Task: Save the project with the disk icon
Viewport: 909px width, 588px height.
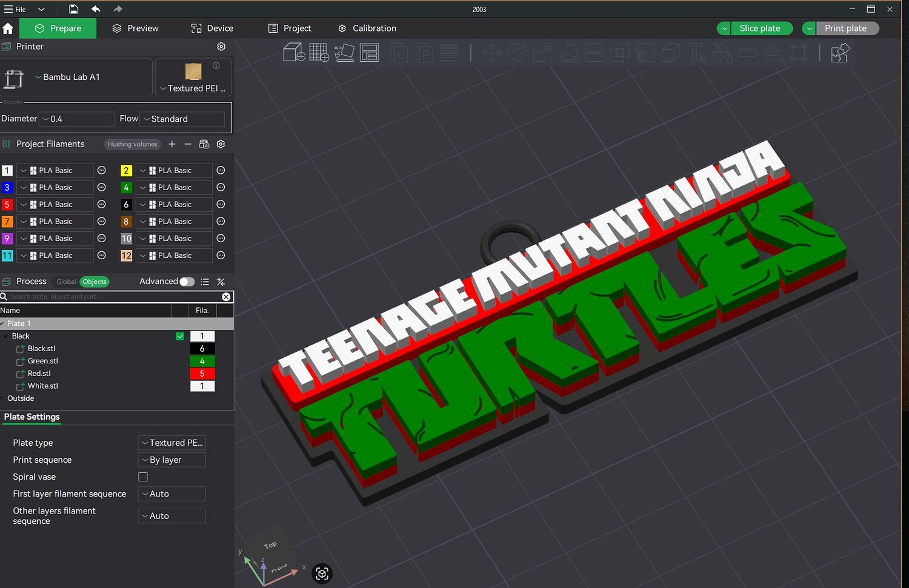Action: [73, 9]
